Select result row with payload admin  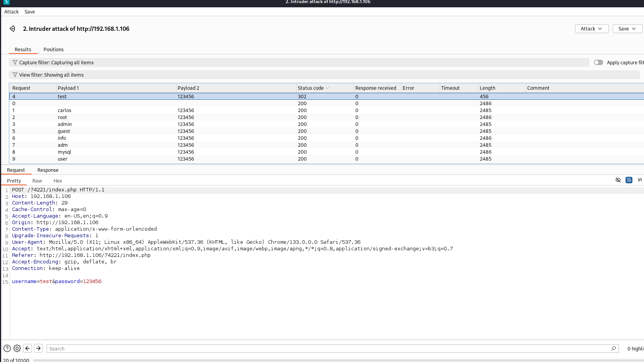pos(326,124)
